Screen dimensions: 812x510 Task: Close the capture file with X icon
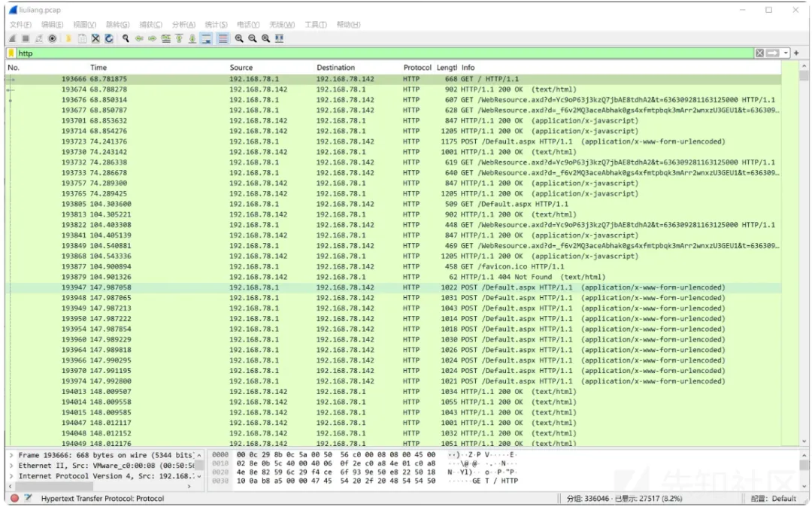point(95,38)
